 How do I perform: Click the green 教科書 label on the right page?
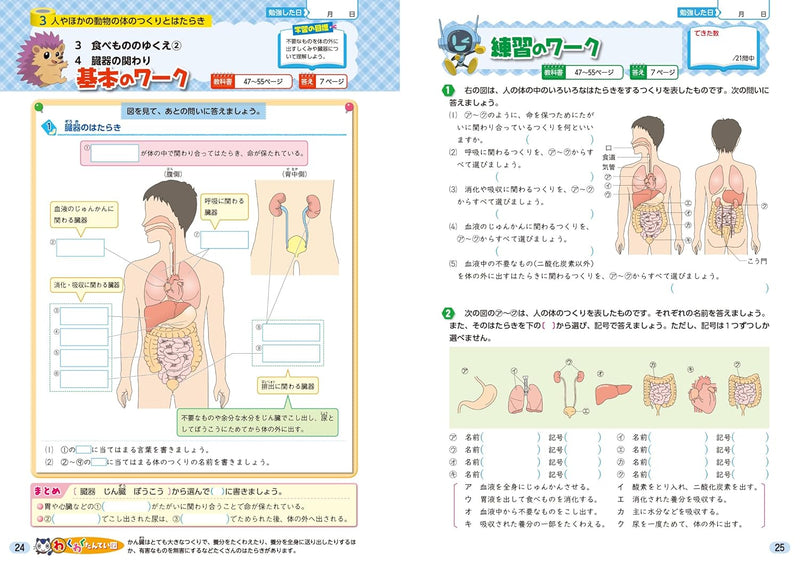(554, 72)
